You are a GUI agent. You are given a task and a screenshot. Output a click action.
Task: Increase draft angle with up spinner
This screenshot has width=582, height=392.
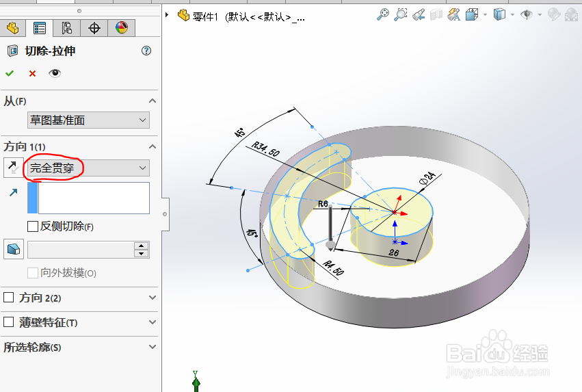142,246
